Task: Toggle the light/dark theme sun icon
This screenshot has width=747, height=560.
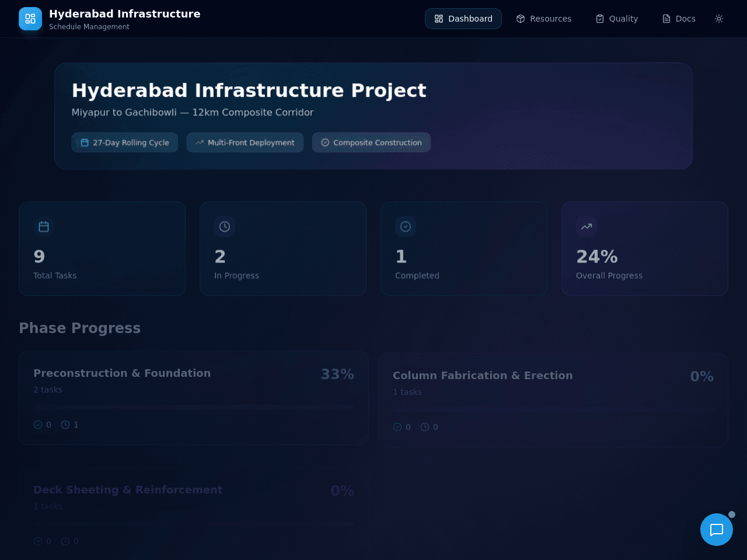Action: click(719, 19)
